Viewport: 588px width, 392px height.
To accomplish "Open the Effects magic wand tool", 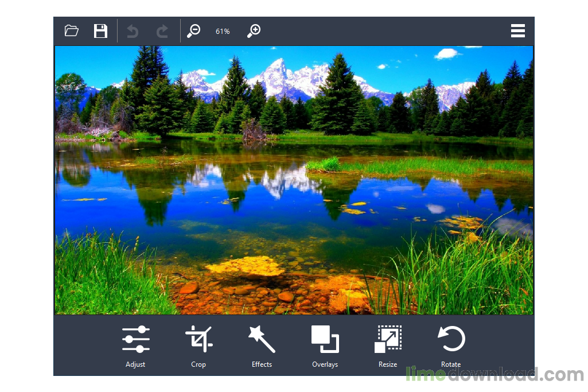I will [262, 346].
